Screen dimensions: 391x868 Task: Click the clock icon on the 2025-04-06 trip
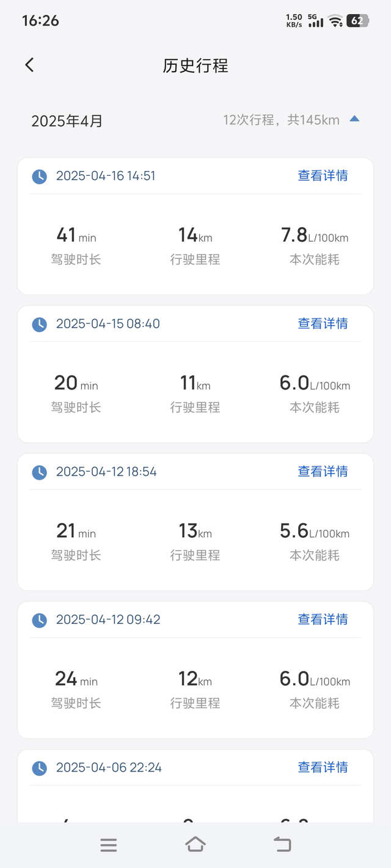[39, 768]
